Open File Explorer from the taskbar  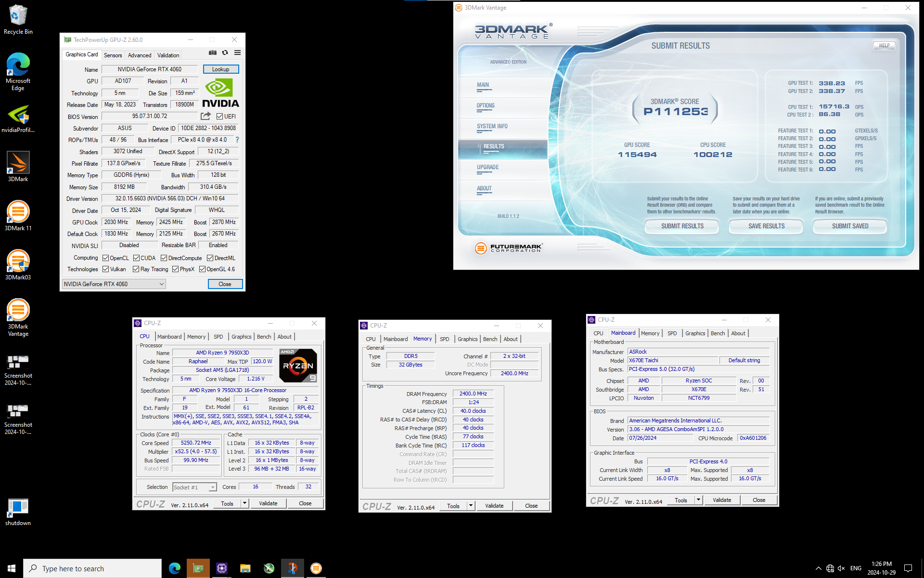pos(245,568)
